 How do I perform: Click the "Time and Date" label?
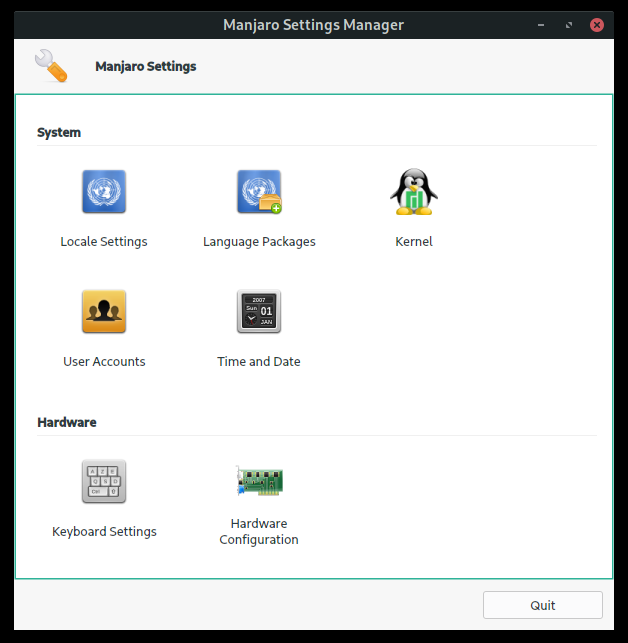(259, 361)
